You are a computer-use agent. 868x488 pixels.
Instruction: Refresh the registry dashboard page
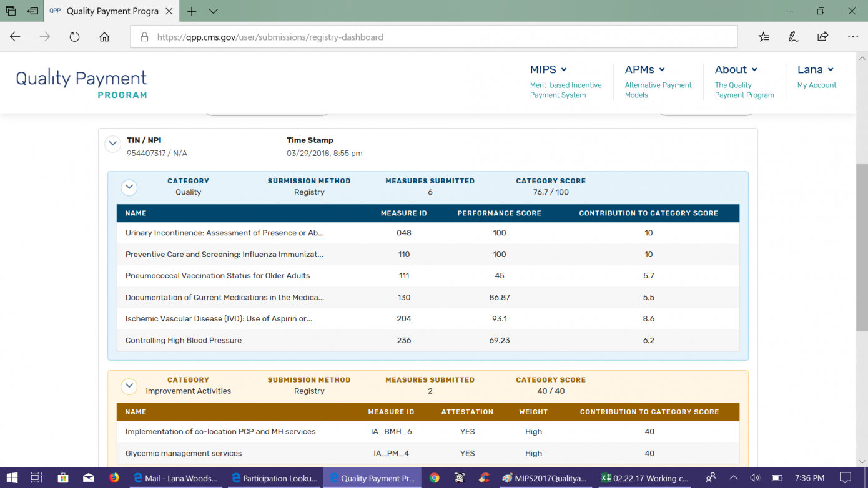[74, 37]
